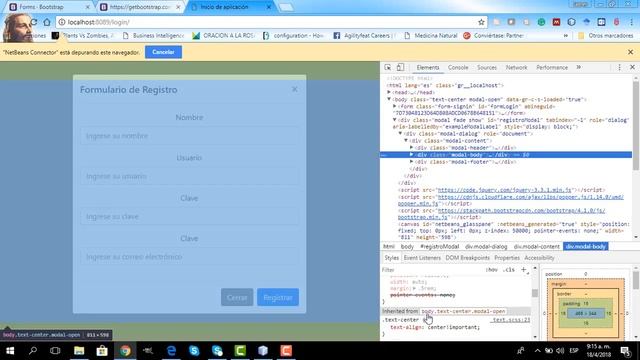Collapse the body text-center modal-open node
Image resolution: width=640 pixels, height=360 pixels.
click(x=389, y=99)
